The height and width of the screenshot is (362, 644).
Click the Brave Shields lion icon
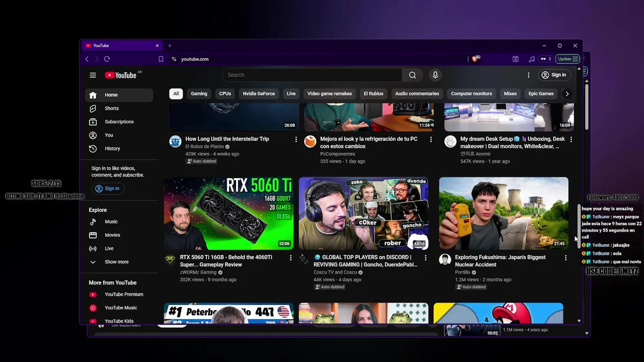[x=474, y=59]
